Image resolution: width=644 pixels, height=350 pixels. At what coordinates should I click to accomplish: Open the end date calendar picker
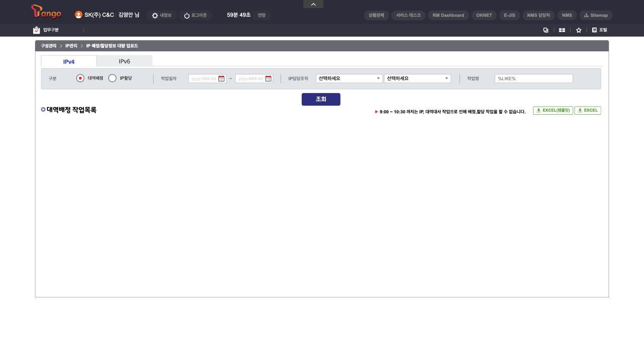click(x=268, y=79)
